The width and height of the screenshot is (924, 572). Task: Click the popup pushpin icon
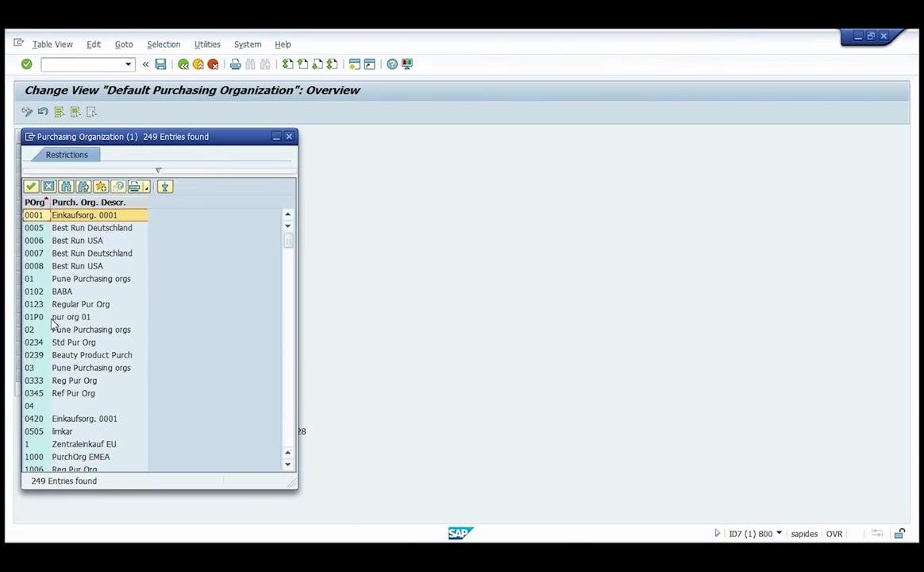coord(165,187)
